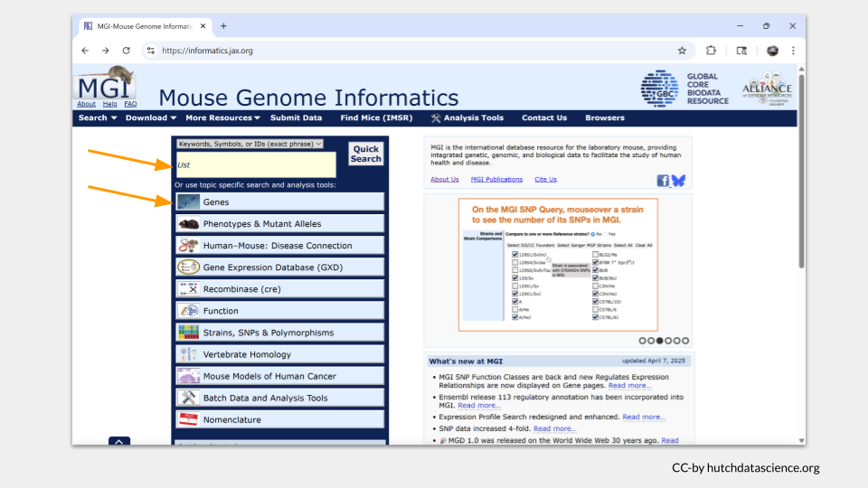View site information icon in address bar

pos(151,51)
